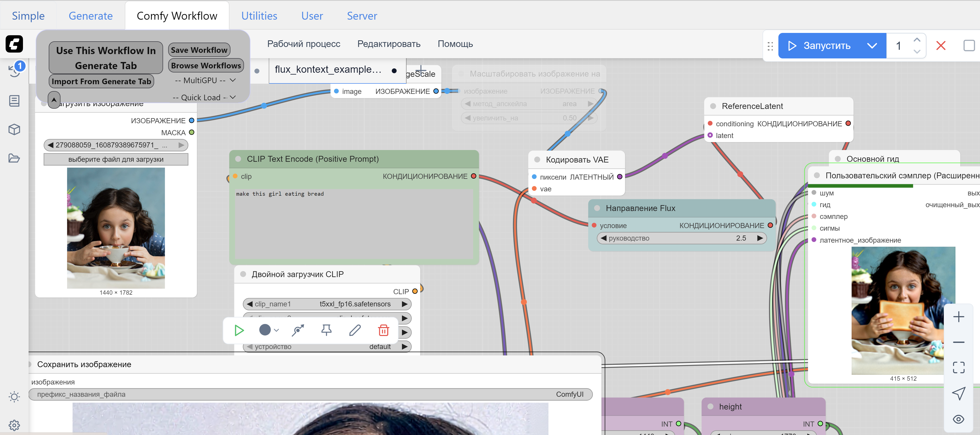Open the node library sidebar icon

tap(15, 101)
